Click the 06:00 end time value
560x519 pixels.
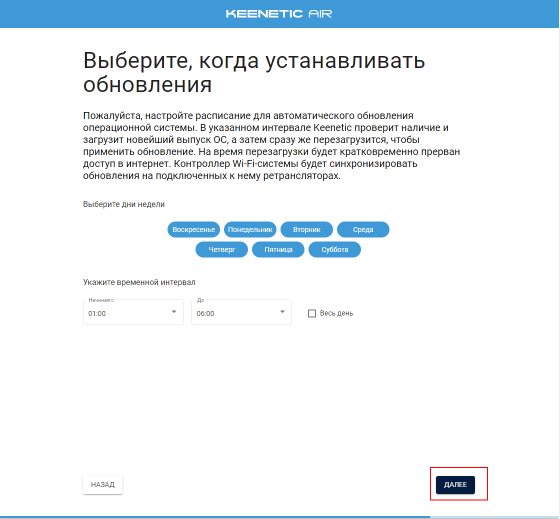[x=205, y=314]
